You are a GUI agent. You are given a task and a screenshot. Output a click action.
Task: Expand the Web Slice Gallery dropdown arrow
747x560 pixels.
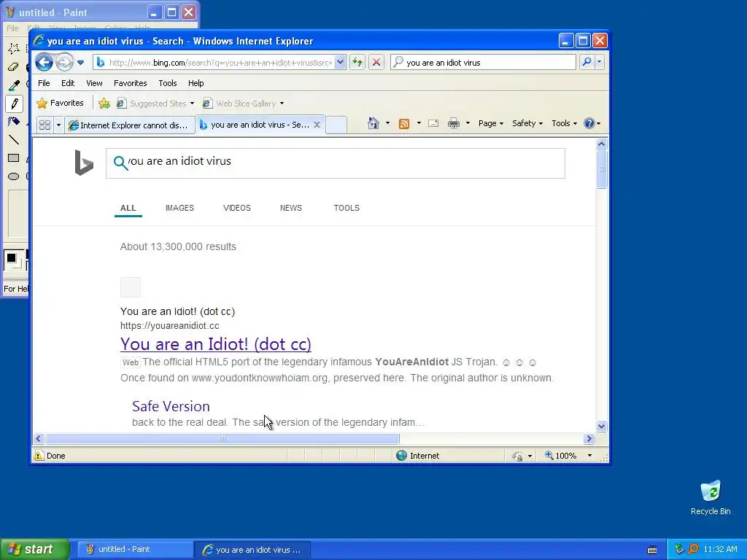282,104
